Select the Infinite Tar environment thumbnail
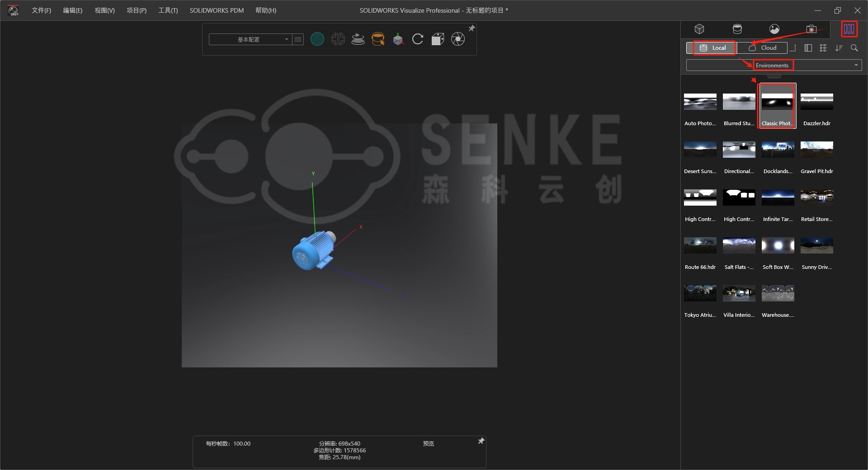Viewport: 868px width, 470px height. 778,197
